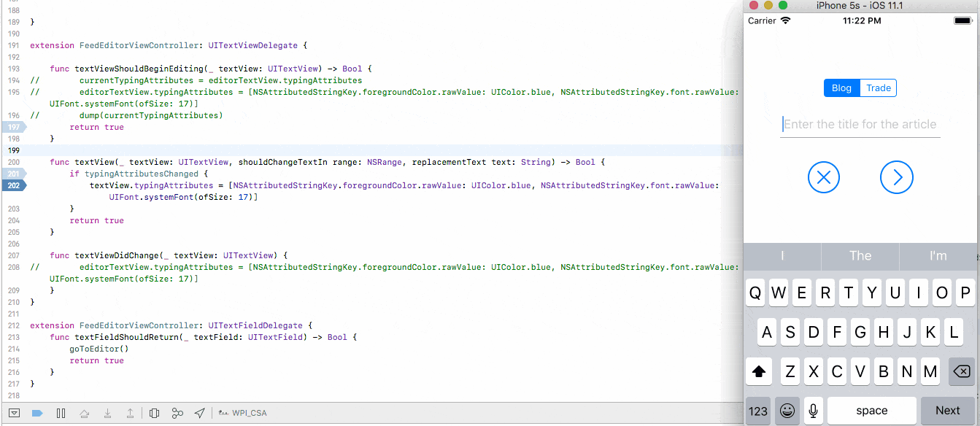Click the Step Out debug icon
The width and height of the screenshot is (980, 426).
tap(130, 413)
